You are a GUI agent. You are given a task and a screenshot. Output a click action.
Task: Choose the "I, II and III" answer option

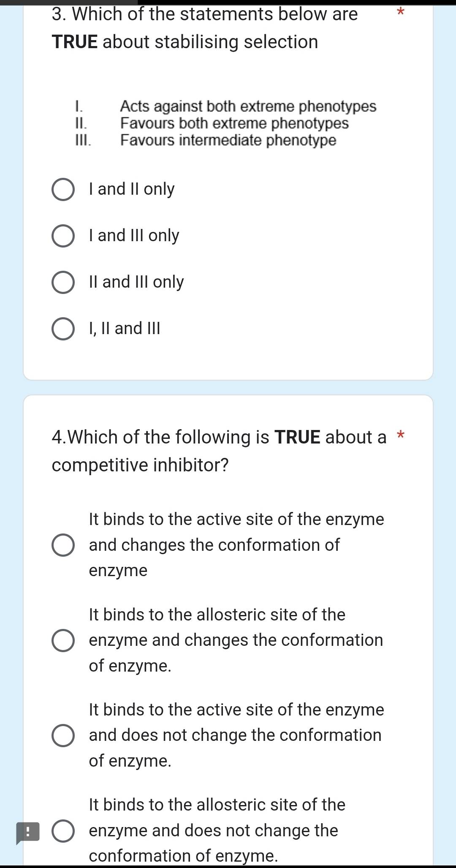[63, 329]
